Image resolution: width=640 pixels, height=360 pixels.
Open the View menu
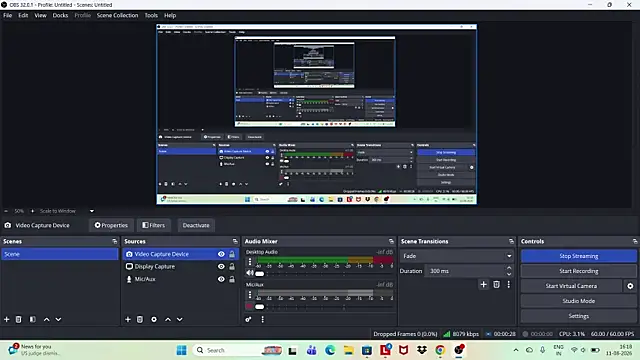[x=40, y=15]
